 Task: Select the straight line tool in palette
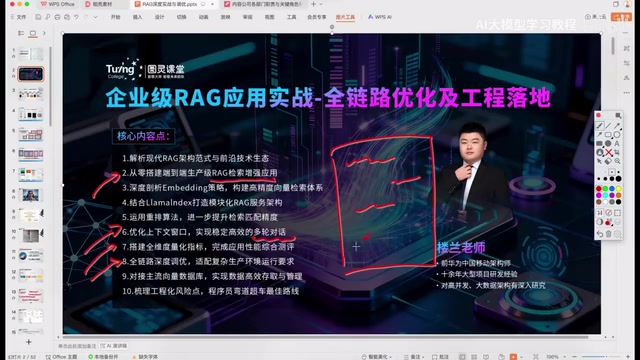coord(608,126)
